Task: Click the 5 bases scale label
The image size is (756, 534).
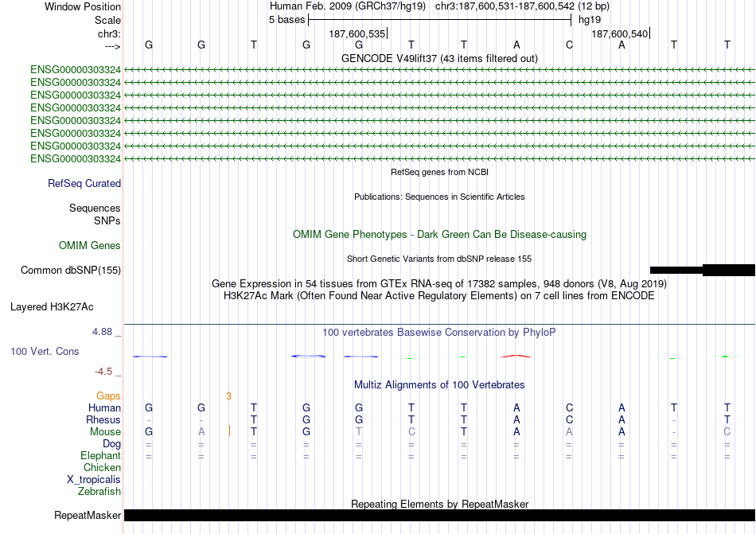Action: click(286, 20)
